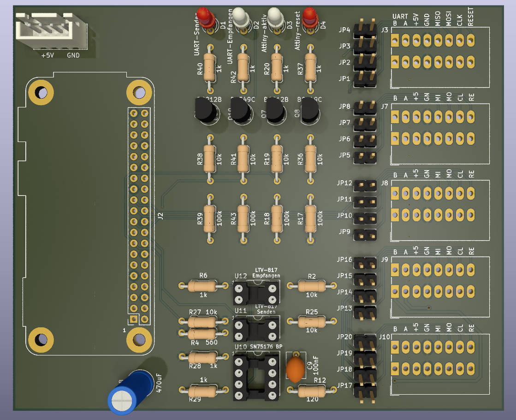The width and height of the screenshot is (516, 420).
Task: Click resistor R20 body
Action: (x=277, y=68)
